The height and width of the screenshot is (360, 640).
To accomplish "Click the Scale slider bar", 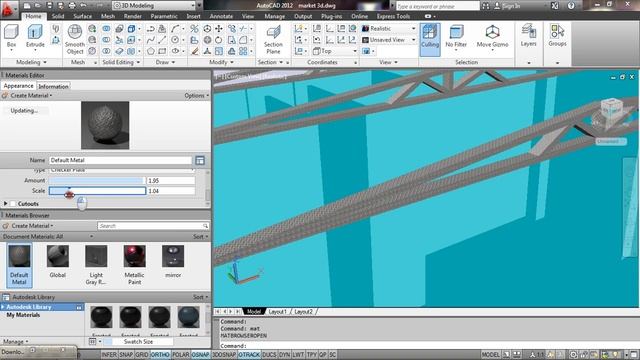I will coord(97,191).
